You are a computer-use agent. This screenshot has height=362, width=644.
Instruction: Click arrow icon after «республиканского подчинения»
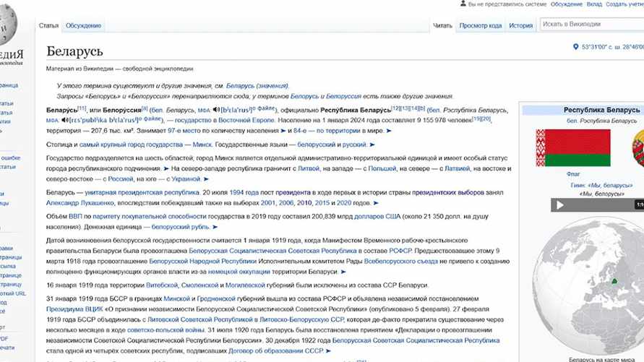click(x=166, y=168)
